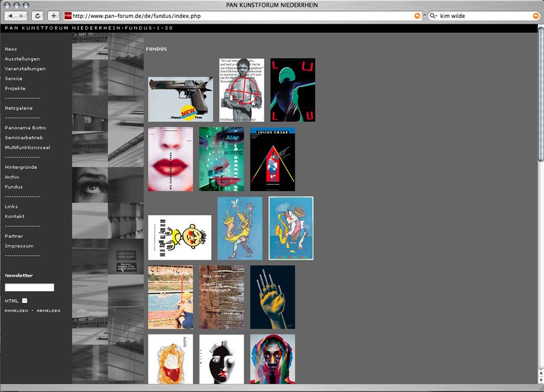Click the orange RSS icon in address bar
This screenshot has height=392, width=544.
(x=417, y=16)
